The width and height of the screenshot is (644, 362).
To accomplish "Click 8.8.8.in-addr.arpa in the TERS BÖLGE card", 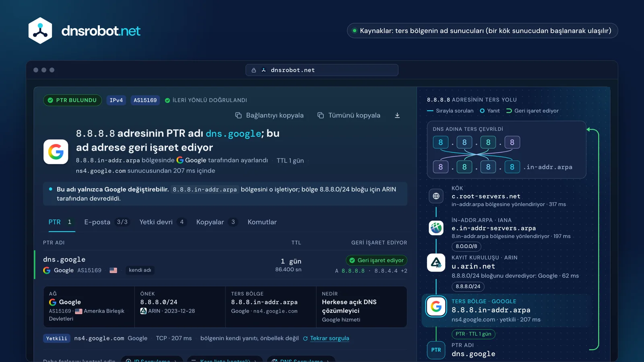I will pyautogui.click(x=264, y=302).
